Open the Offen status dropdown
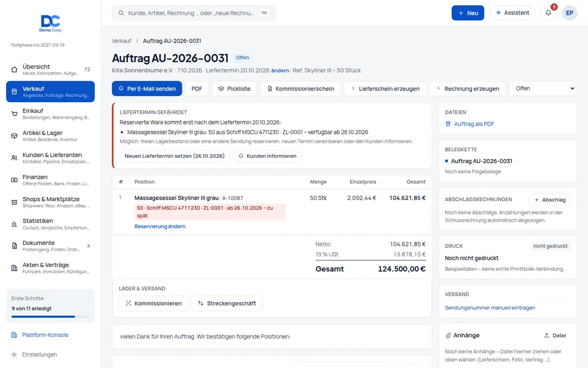 (543, 89)
